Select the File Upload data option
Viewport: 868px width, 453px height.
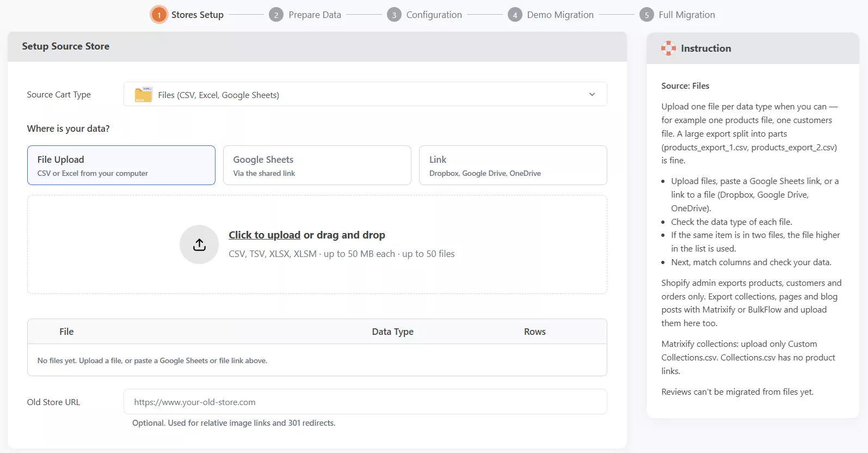121,165
